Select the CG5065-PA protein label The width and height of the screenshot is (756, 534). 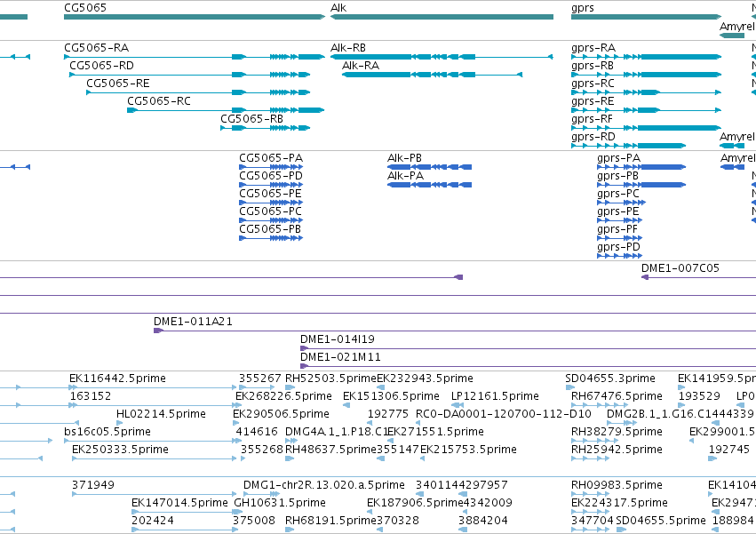(x=271, y=158)
